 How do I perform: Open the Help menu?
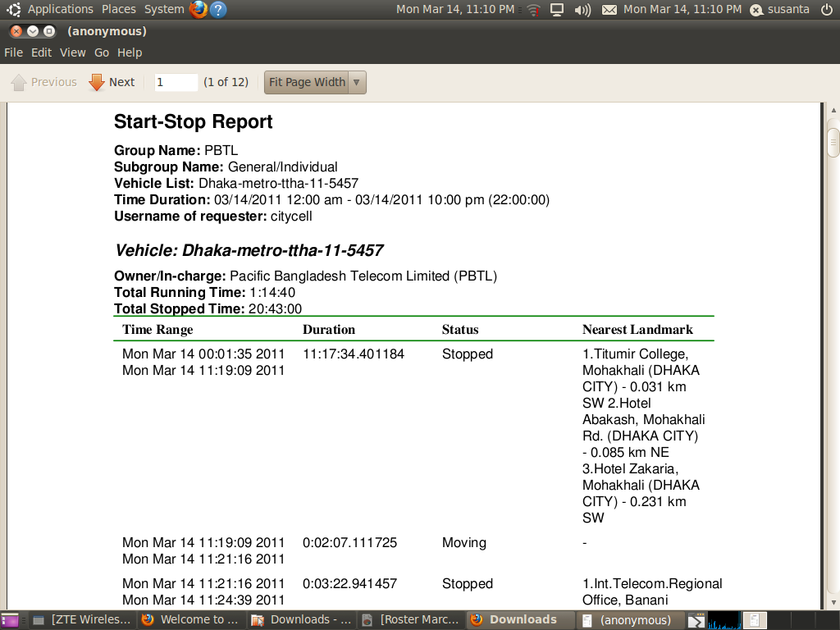point(130,52)
